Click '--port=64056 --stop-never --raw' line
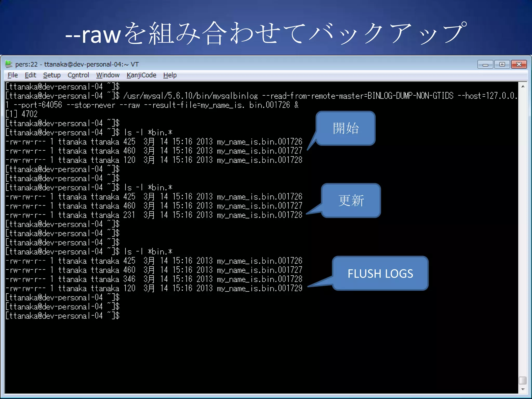Viewport: 532px width, 399px height. point(152,105)
